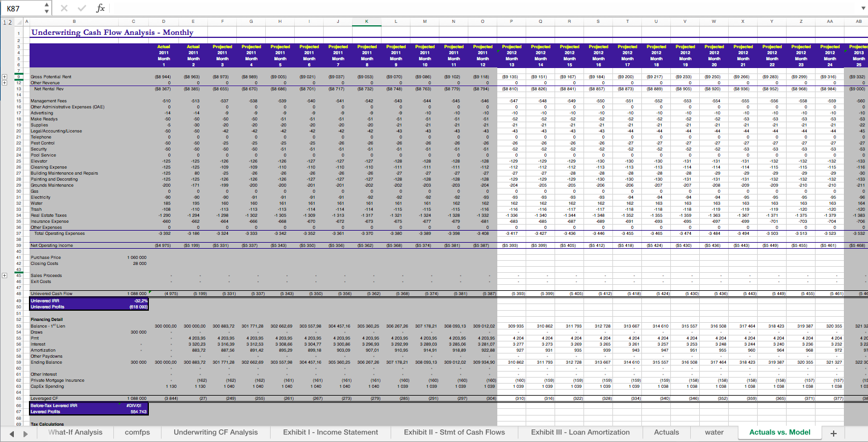Open the comfps sheet

click(137, 432)
